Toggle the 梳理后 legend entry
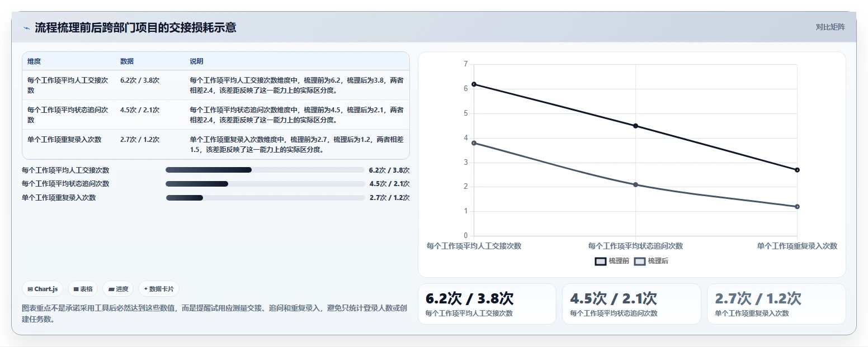The width and height of the screenshot is (868, 347). (x=651, y=261)
